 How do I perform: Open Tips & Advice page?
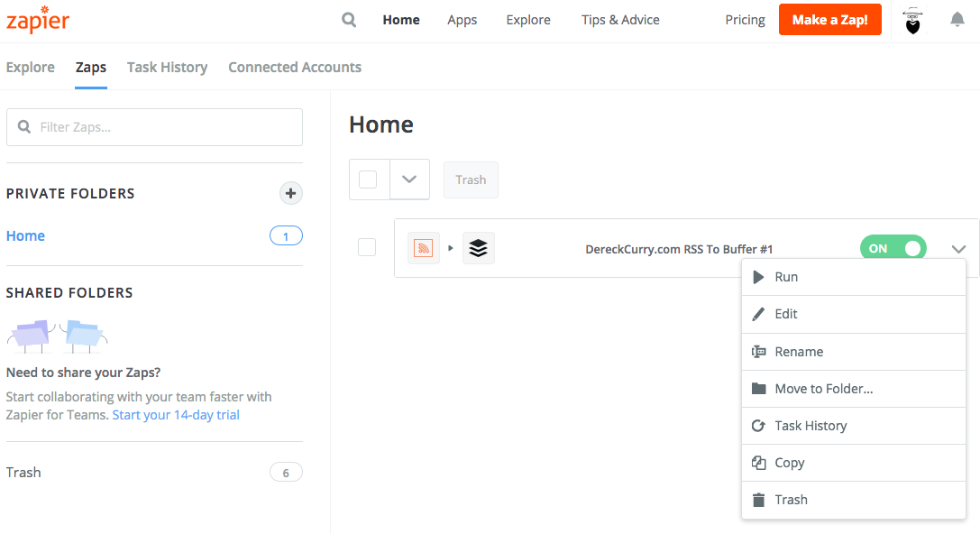click(620, 20)
